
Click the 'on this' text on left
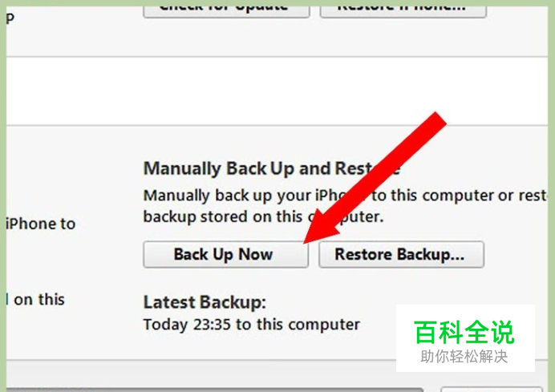(39, 300)
